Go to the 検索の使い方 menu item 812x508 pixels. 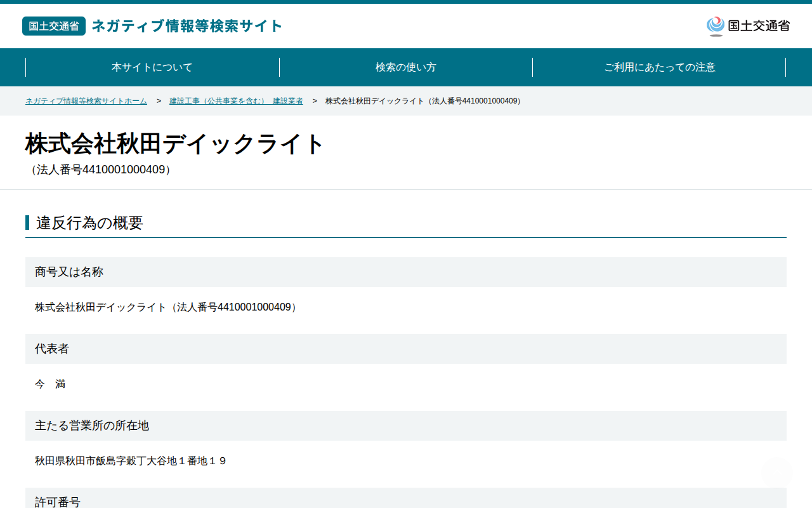click(x=406, y=67)
